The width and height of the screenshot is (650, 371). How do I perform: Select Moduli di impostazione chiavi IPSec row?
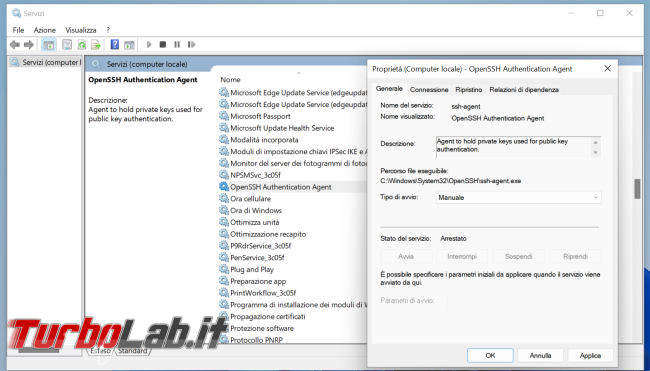tap(292, 151)
